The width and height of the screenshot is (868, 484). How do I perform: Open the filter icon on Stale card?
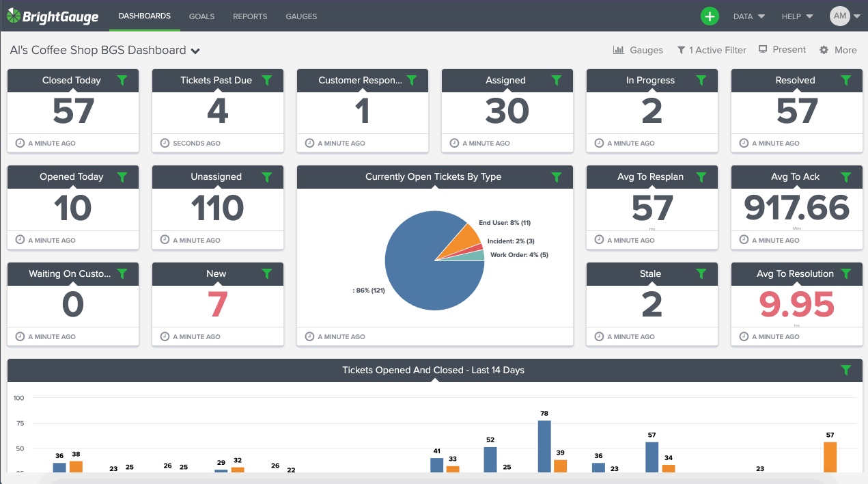click(x=701, y=273)
